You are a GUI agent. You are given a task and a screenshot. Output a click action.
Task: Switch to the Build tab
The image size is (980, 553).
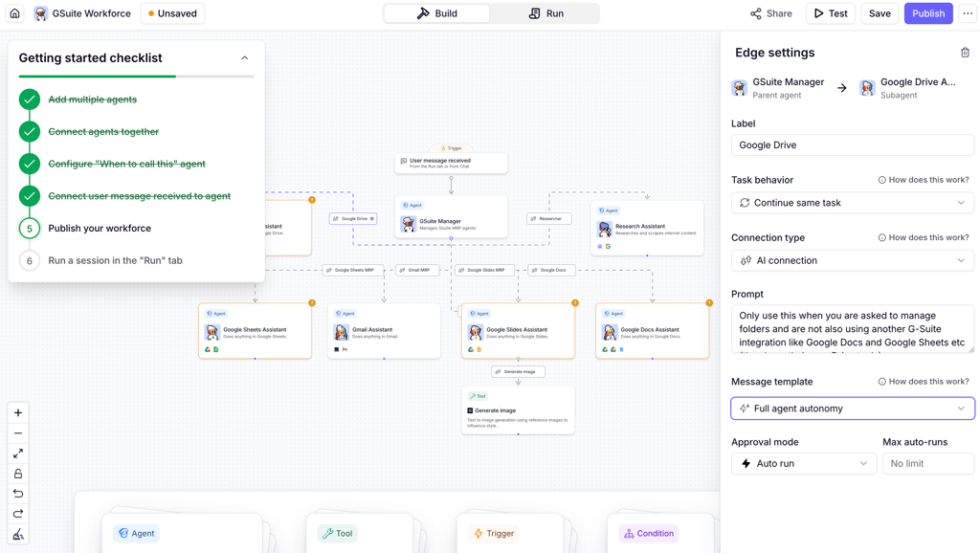436,13
